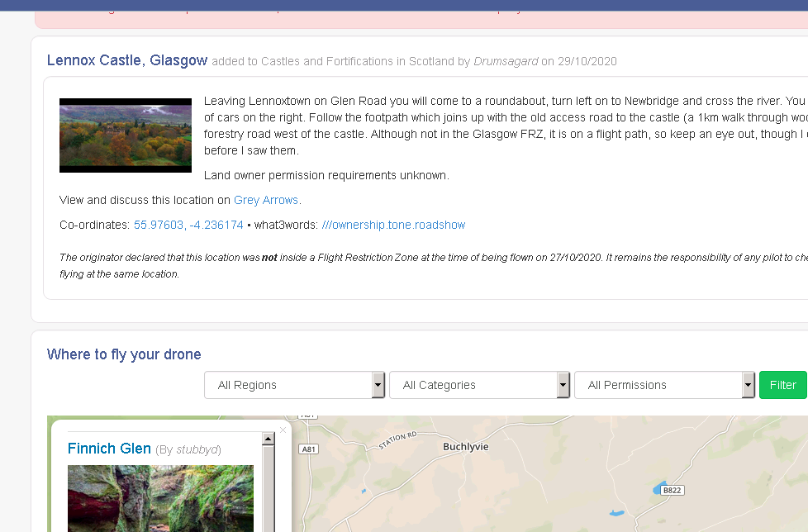Click 'Land owner permission requirements unknown.' text

(326, 175)
